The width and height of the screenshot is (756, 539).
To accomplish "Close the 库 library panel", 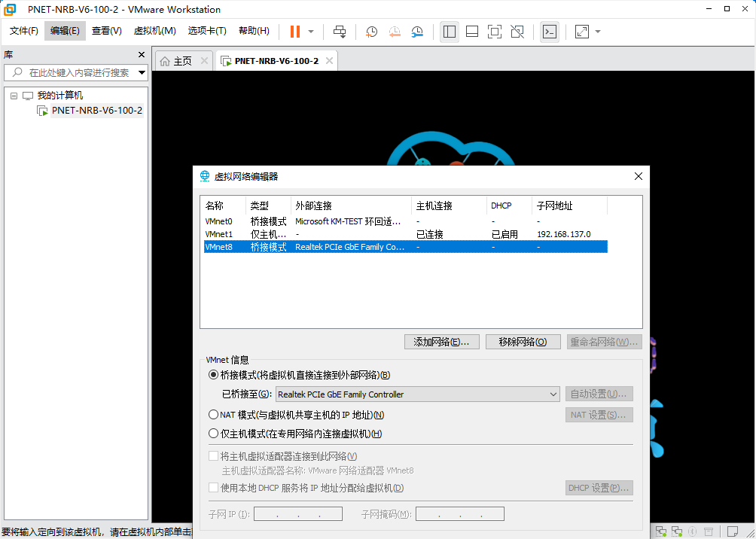I will 142,54.
